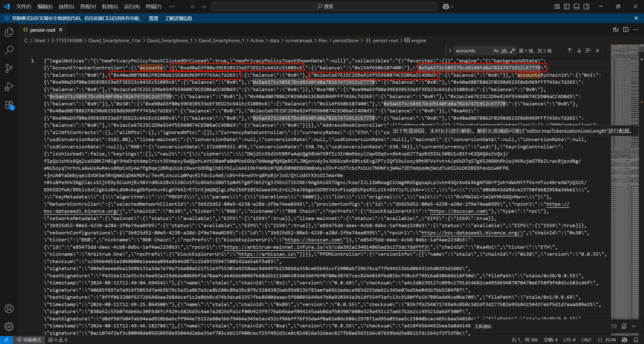Click the 管理 link in restricted banner
This screenshot has height=344, width=644.
(153, 18)
